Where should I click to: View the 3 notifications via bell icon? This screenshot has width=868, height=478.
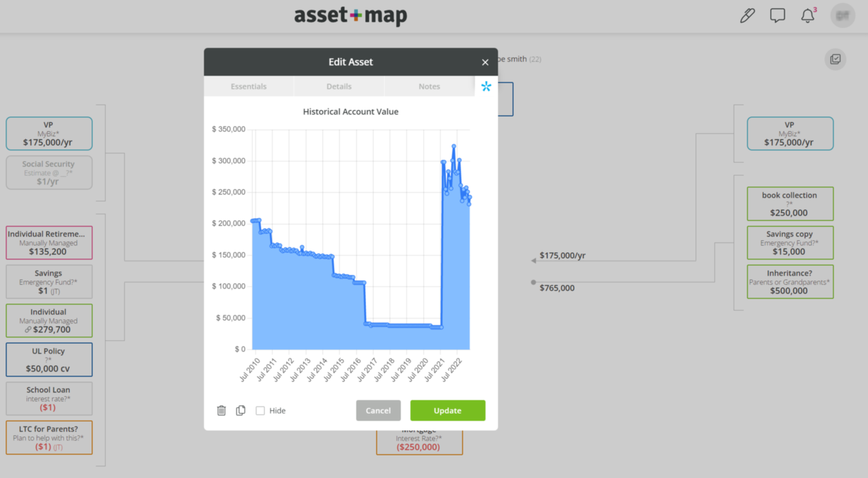(808, 16)
